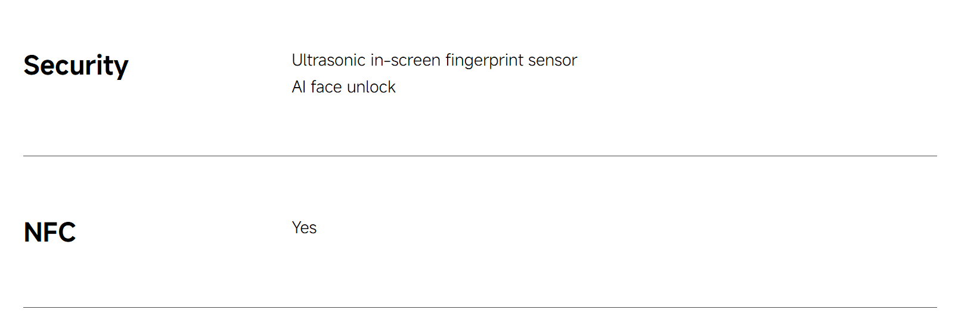Click the letter F in NFC
The image size is (980, 334).
[50, 233]
